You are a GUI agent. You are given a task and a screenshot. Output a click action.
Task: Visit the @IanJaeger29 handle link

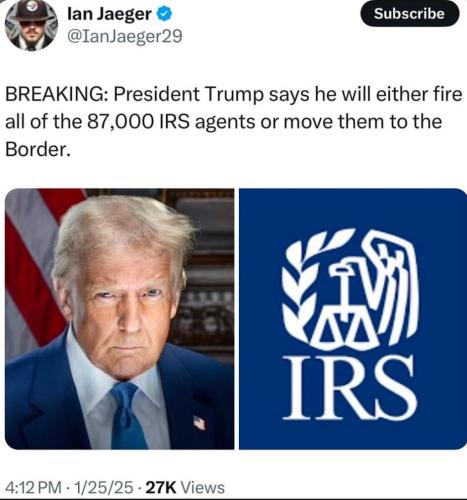[x=125, y=36]
